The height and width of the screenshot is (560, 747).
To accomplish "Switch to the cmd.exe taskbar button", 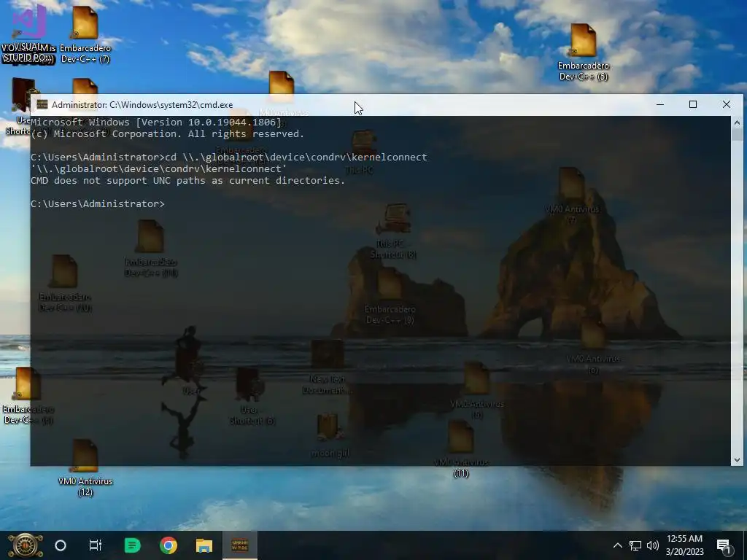I will (x=239, y=545).
